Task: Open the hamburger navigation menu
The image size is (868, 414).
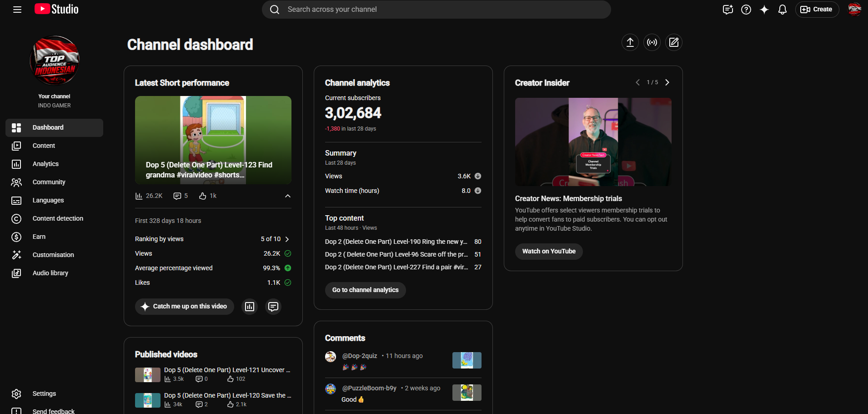Action: click(17, 10)
